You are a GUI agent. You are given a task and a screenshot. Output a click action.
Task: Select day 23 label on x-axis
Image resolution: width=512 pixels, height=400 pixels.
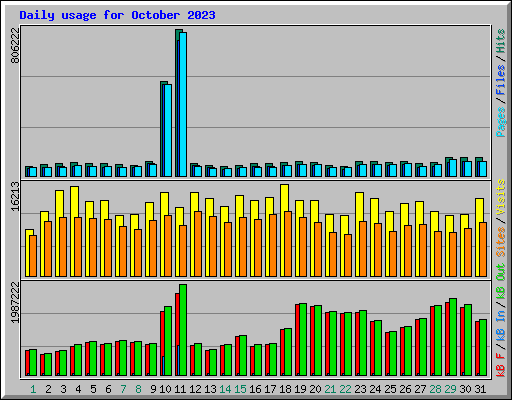pyautogui.click(x=360, y=389)
